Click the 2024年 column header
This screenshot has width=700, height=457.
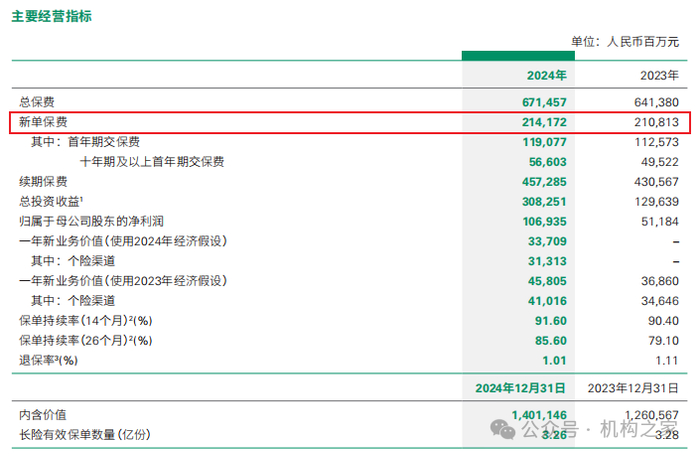tap(546, 75)
